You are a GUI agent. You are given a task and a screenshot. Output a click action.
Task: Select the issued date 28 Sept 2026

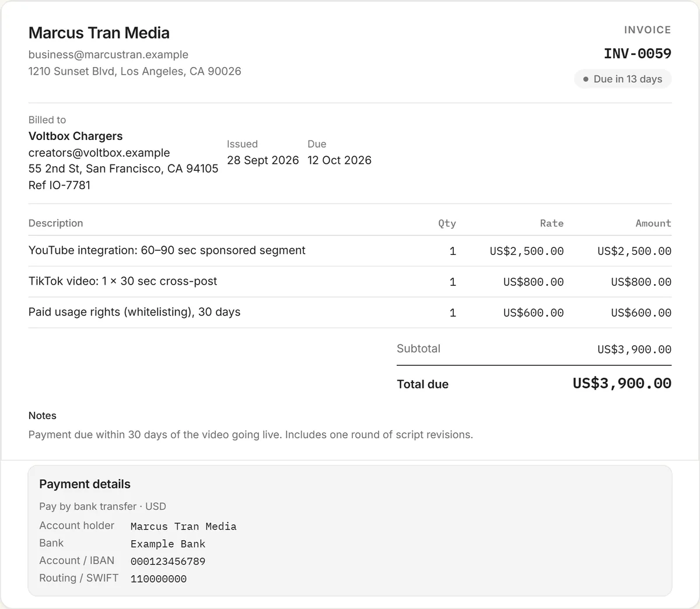263,160
